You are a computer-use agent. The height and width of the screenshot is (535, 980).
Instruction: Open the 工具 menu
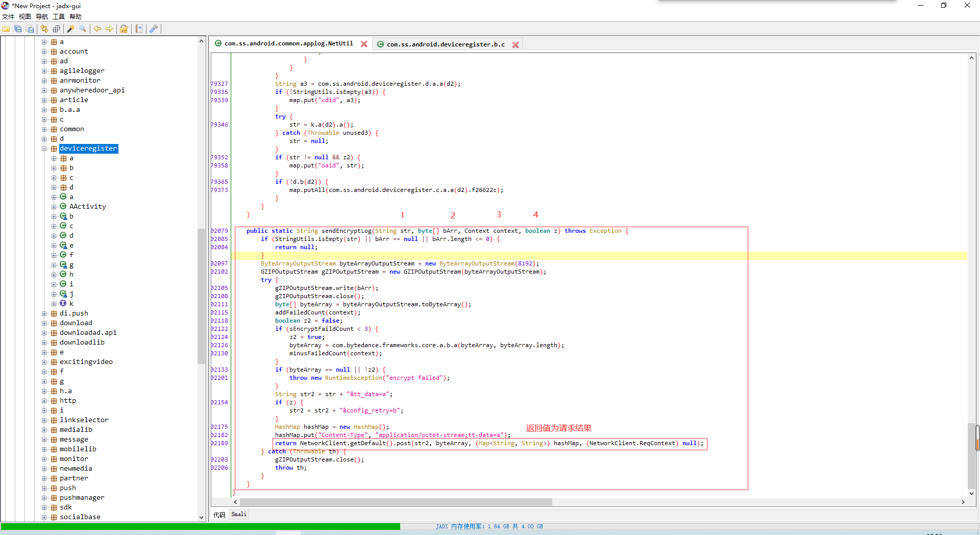pos(59,17)
